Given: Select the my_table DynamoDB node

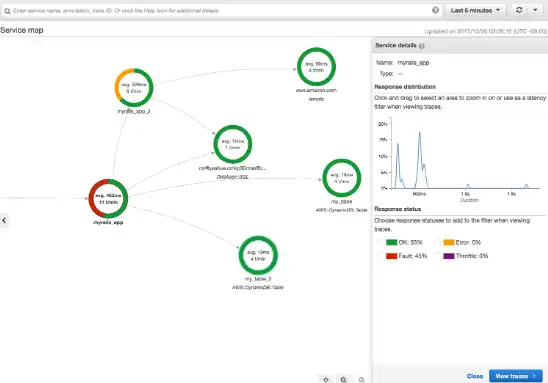Looking at the screenshot, I should click(341, 178).
